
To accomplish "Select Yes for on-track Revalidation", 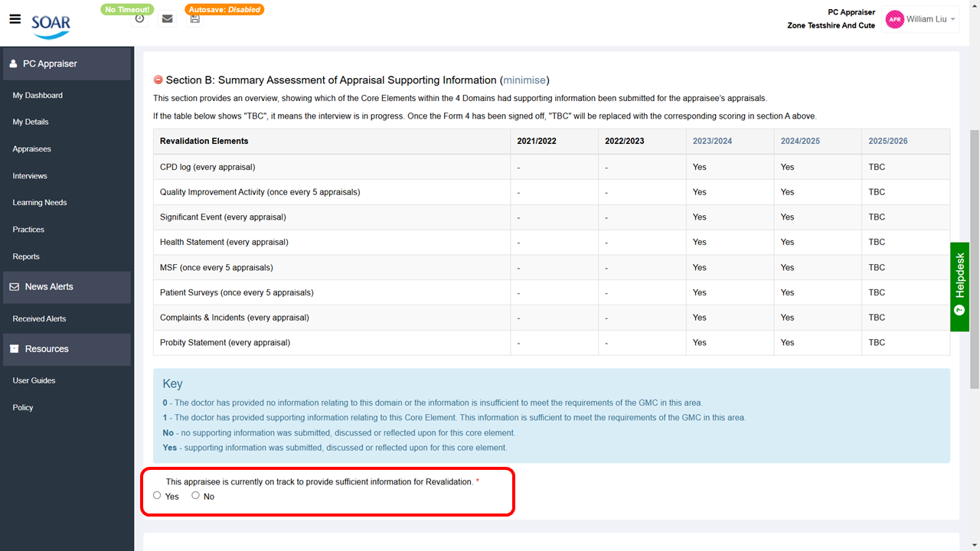I will tap(157, 495).
